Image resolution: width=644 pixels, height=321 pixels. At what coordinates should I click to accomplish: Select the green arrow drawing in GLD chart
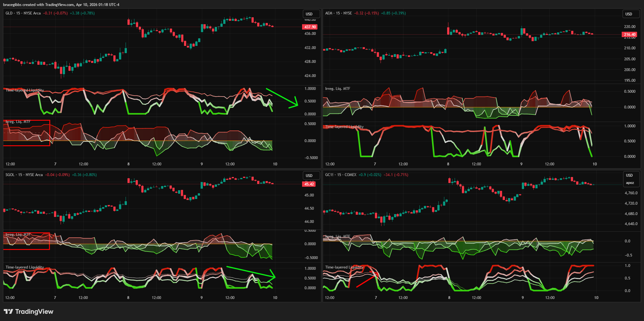(281, 97)
